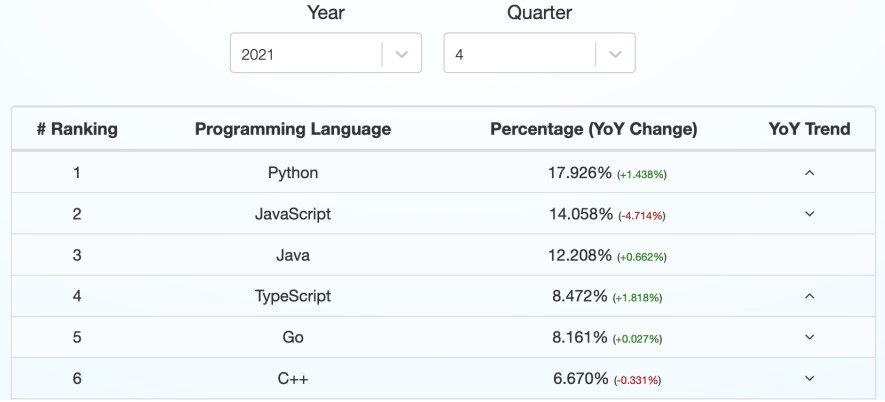Click the 17.926% percentage value for Python
This screenshot has height=402, width=885.
click(579, 173)
